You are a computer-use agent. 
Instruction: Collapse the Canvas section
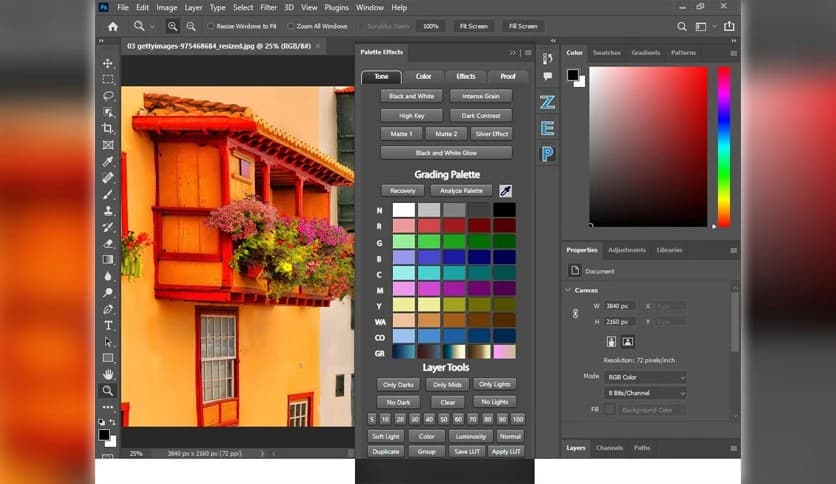tap(568, 290)
